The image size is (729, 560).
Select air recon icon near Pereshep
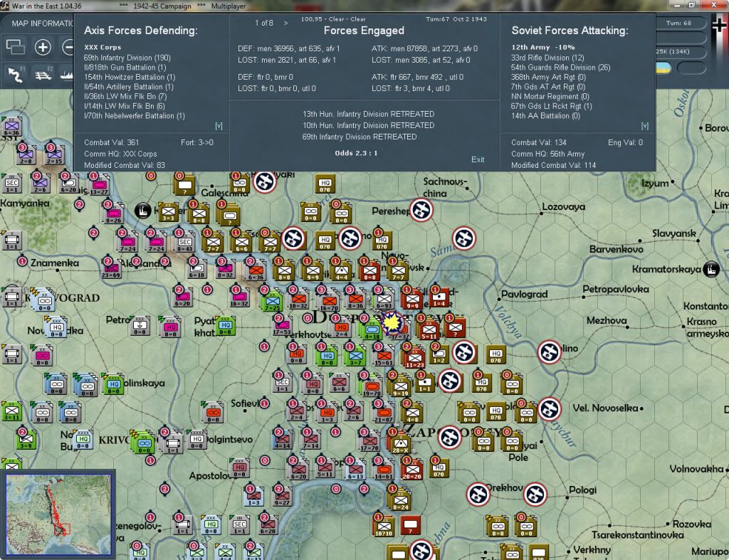point(421,210)
